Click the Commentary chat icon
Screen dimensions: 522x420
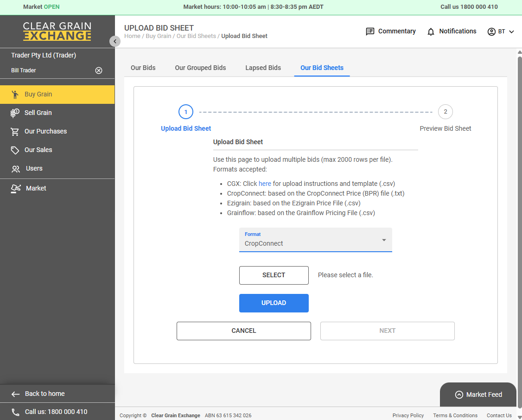[370, 32]
